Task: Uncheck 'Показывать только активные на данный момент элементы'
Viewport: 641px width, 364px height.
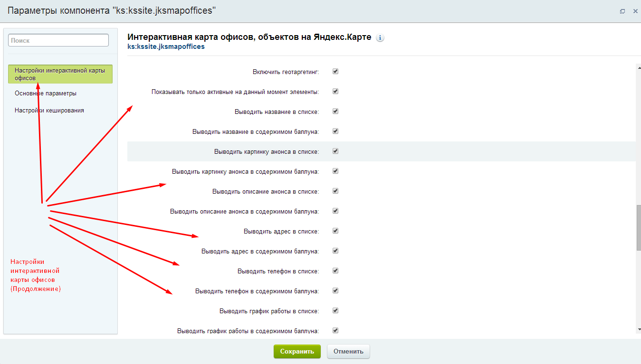Action: click(x=335, y=92)
